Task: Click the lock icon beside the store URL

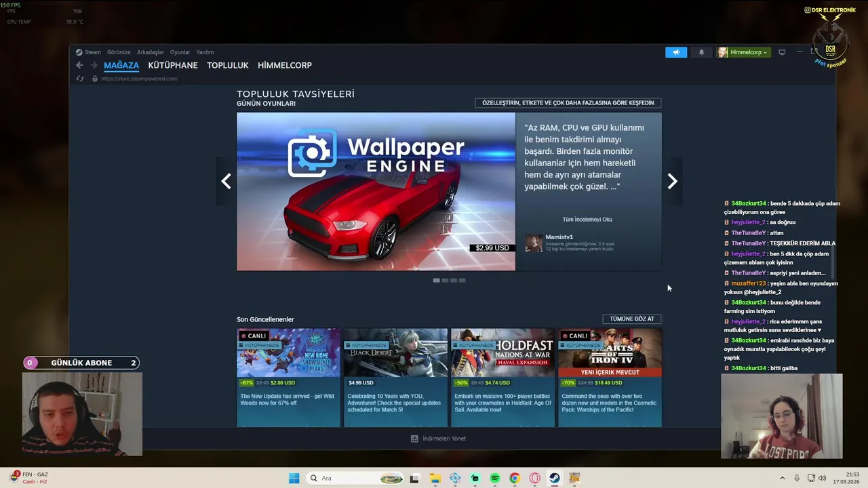Action: [x=94, y=79]
